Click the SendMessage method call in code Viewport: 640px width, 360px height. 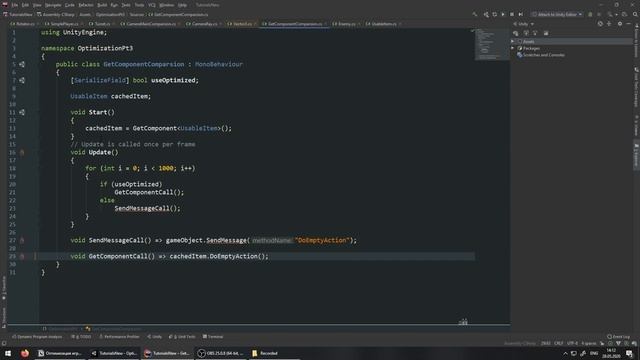point(227,240)
